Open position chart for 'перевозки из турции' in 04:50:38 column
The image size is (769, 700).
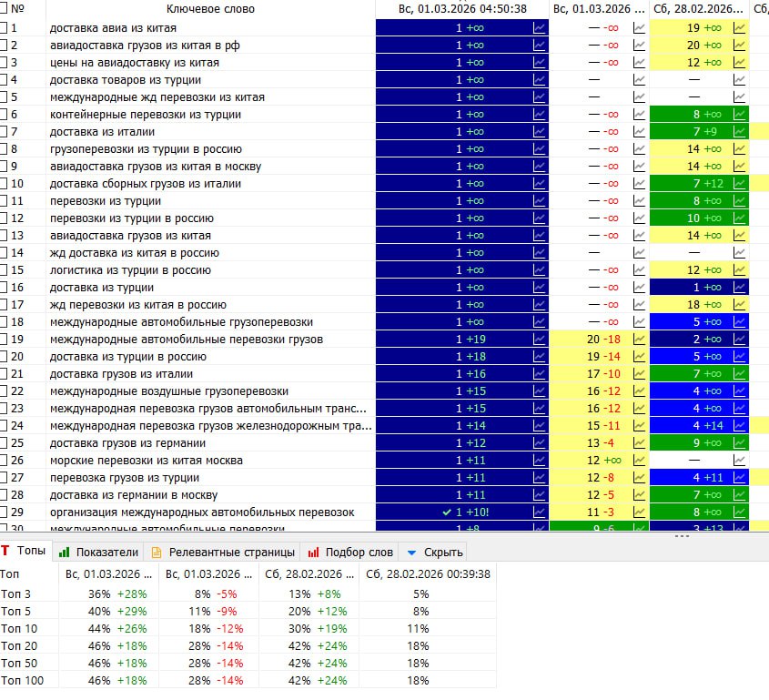coord(540,201)
